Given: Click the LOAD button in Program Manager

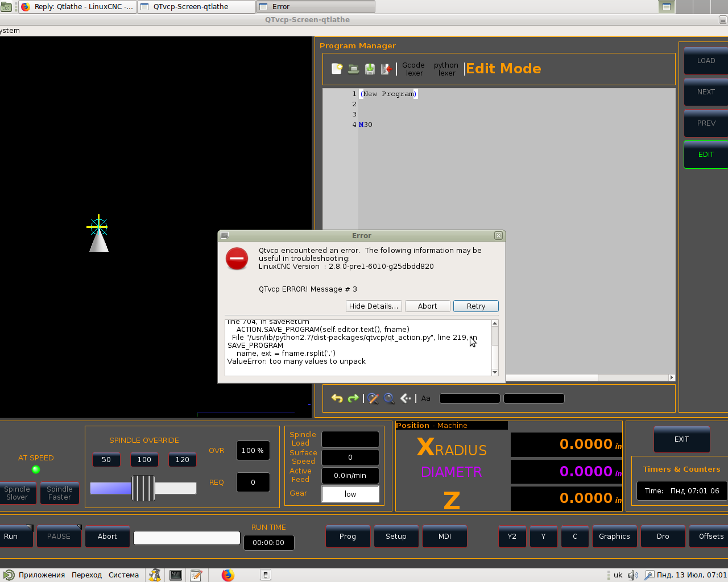Looking at the screenshot, I should click(706, 61).
